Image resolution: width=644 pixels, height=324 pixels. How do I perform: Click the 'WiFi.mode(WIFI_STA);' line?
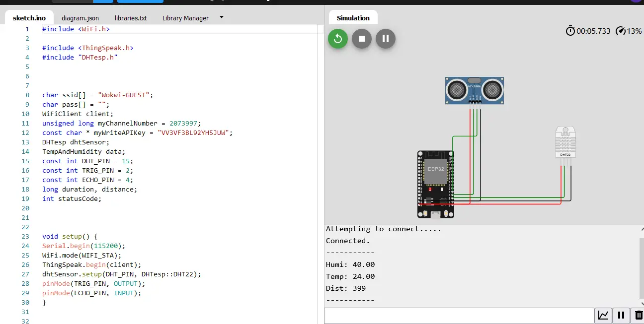82,256
